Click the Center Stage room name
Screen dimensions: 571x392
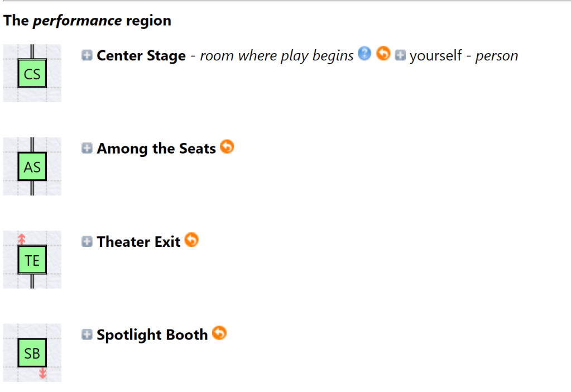pyautogui.click(x=141, y=55)
